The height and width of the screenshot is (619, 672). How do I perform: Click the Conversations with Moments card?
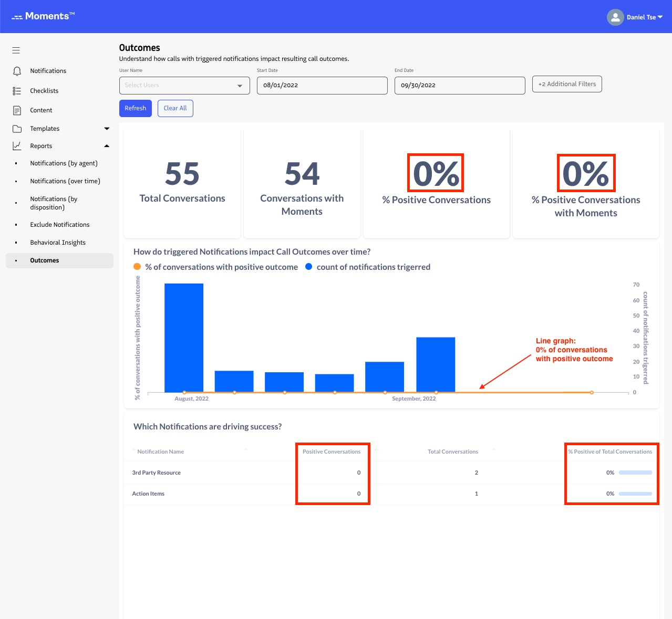(302, 183)
